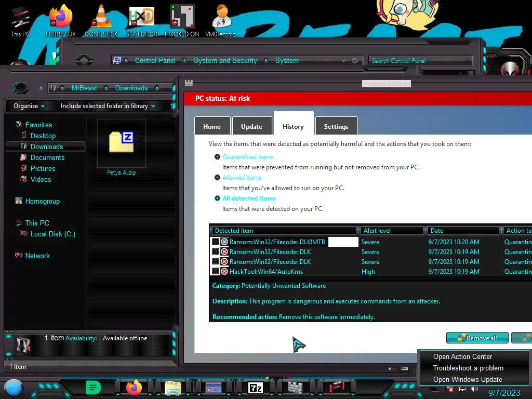Click the computer icon in Control Panel breadcrumb

[117, 60]
